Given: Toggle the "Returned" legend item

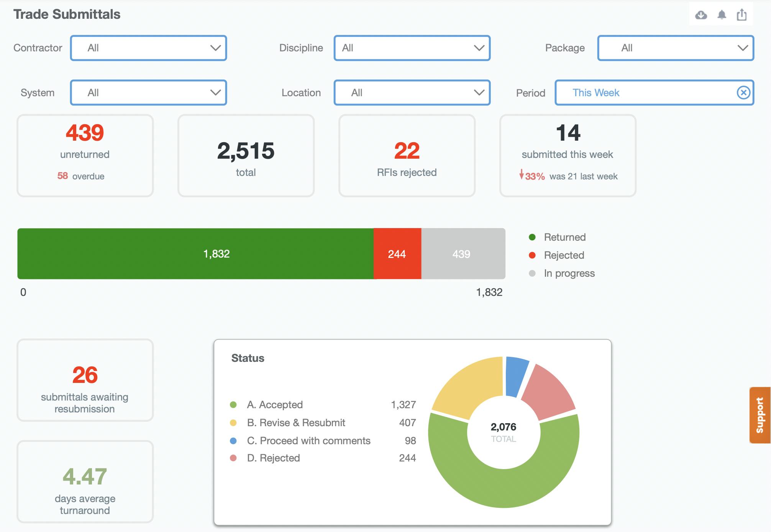Looking at the screenshot, I should coord(563,237).
